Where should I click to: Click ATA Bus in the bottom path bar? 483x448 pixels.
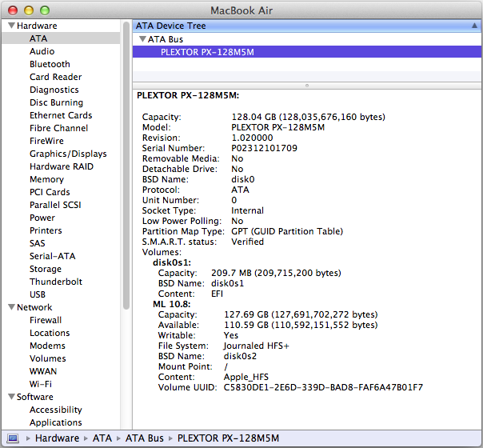[144, 438]
